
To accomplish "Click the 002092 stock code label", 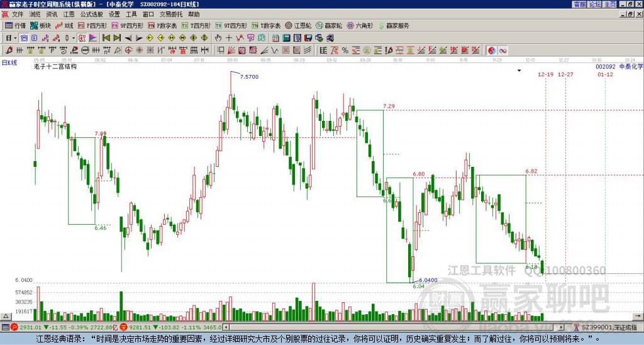I will [x=606, y=66].
